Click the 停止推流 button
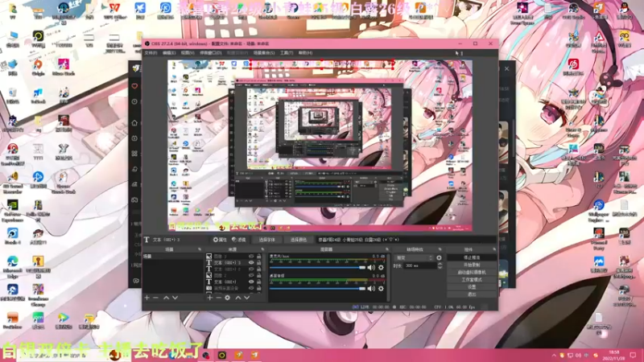Viewport: 644px width, 362px height. point(472,257)
